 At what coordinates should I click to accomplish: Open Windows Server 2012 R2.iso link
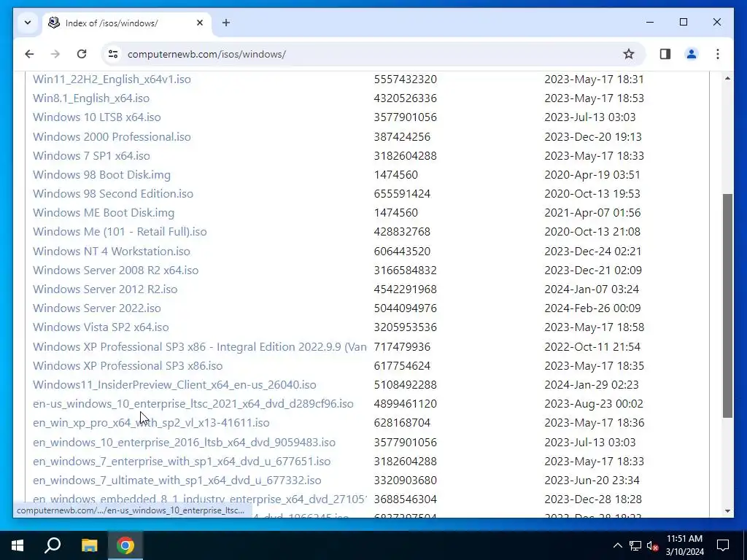click(x=105, y=289)
